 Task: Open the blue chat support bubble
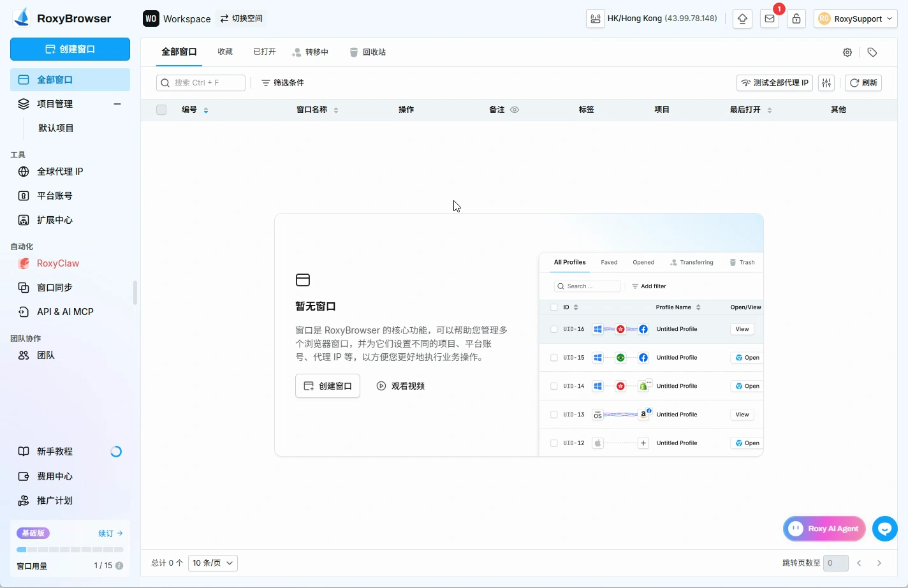tap(885, 529)
